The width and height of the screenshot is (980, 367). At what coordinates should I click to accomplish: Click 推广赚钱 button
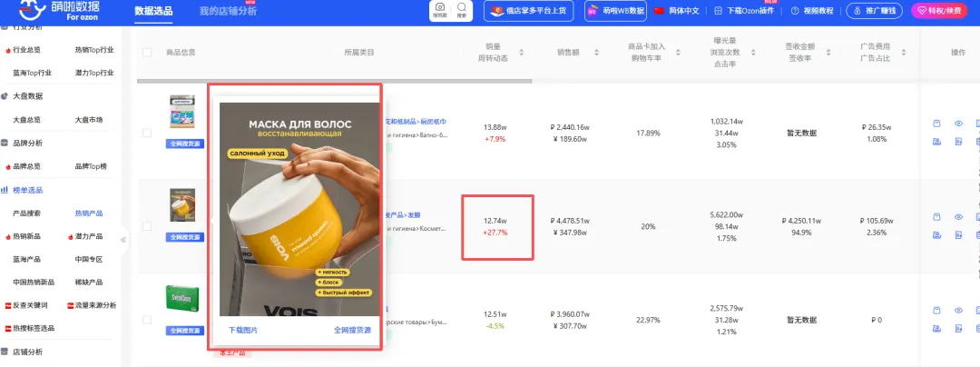pyautogui.click(x=874, y=11)
